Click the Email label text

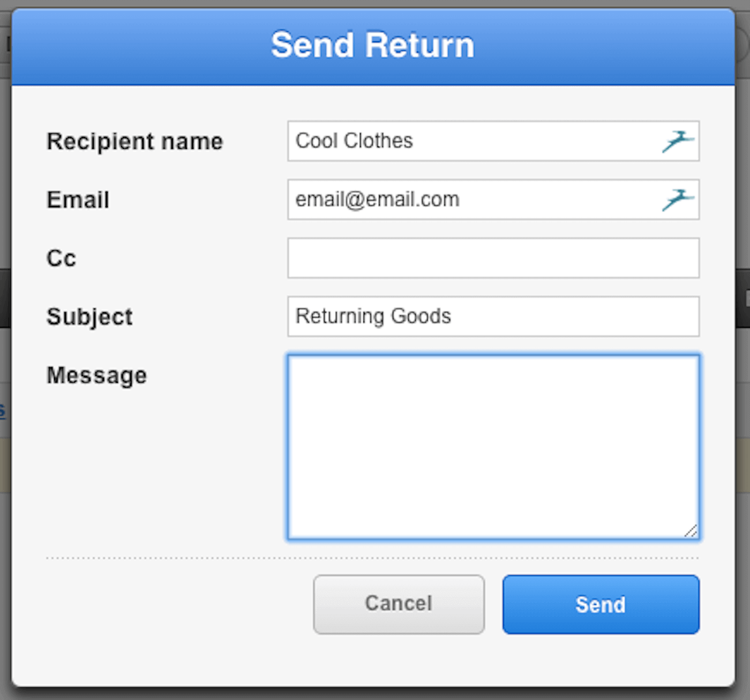pos(78,200)
